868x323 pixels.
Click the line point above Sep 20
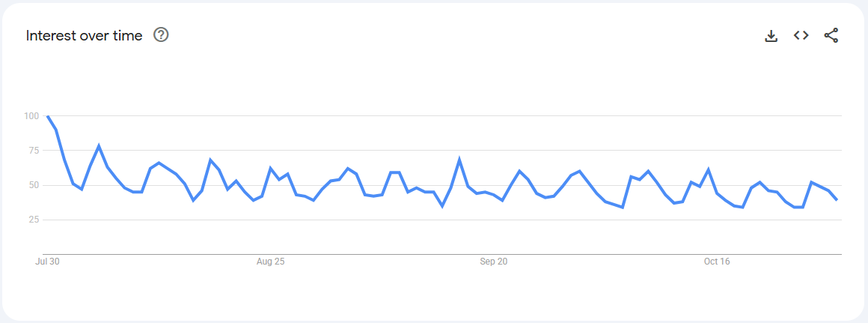click(494, 196)
